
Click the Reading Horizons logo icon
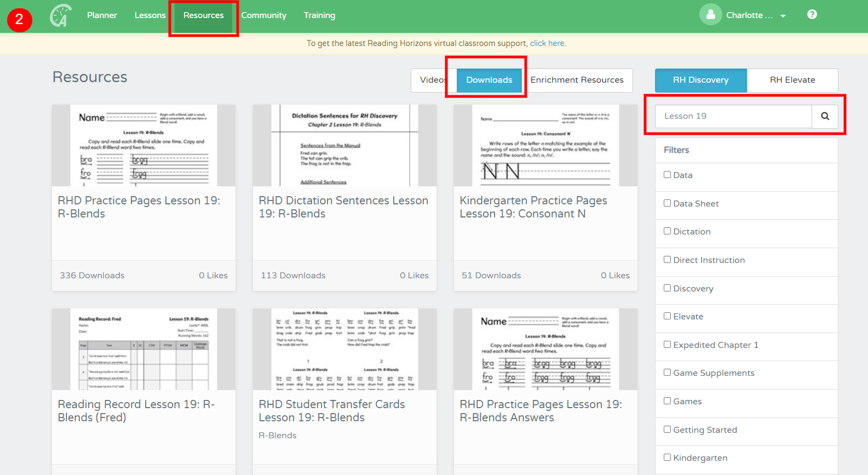click(61, 15)
